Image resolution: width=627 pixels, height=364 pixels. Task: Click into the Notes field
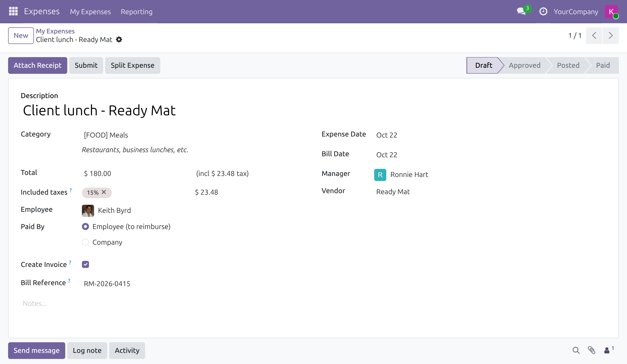point(313,304)
